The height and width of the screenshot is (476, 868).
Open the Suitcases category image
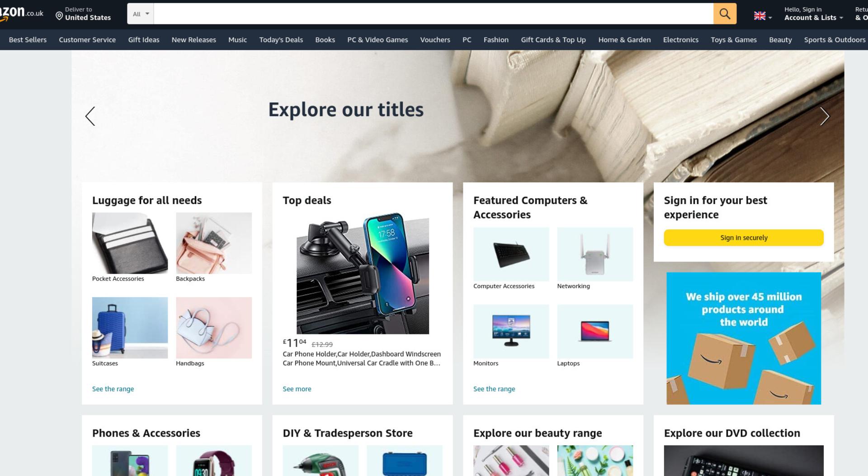(130, 328)
